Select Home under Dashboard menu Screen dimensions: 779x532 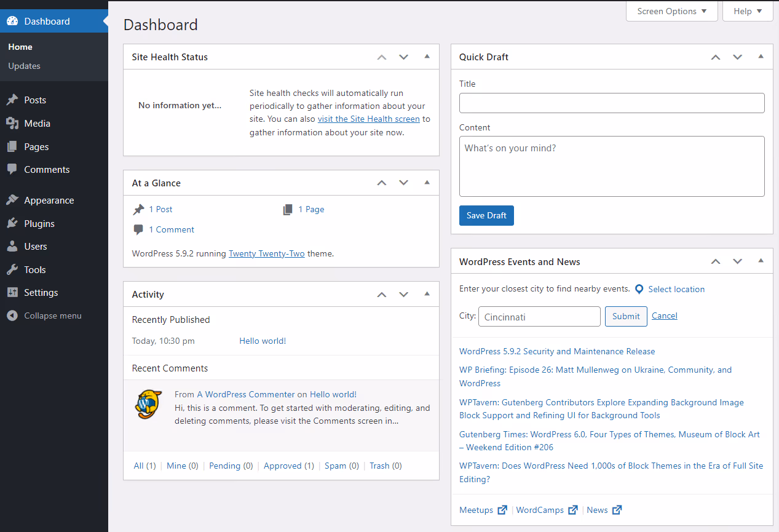click(x=20, y=47)
